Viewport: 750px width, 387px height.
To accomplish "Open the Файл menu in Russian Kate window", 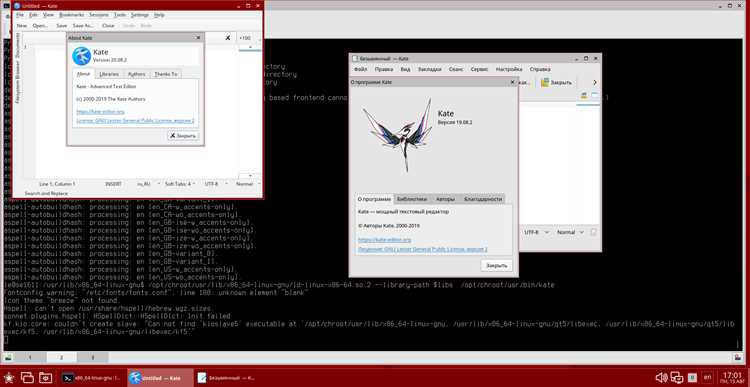I will (361, 69).
